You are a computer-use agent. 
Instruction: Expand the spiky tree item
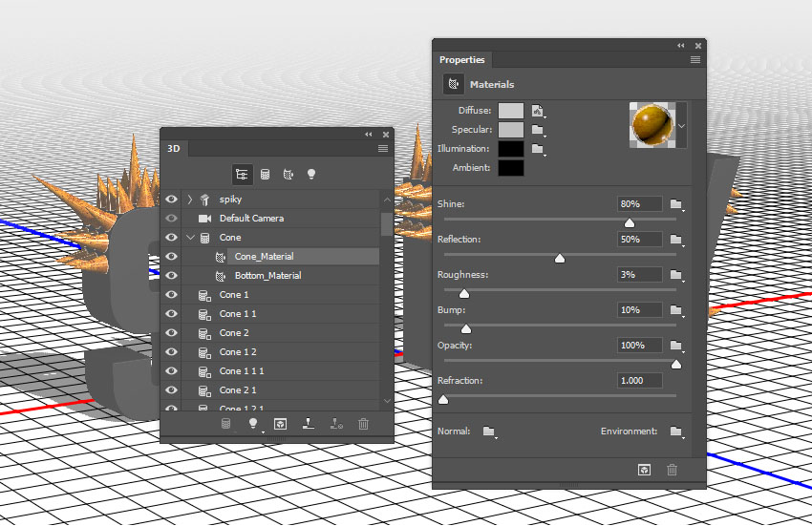(x=190, y=200)
